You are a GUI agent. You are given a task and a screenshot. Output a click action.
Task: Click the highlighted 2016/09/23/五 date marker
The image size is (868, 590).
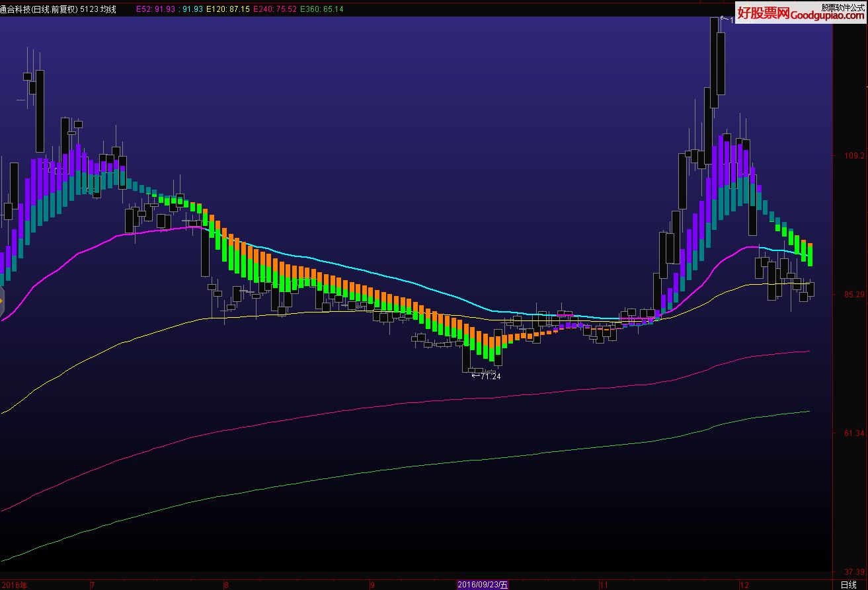(483, 585)
